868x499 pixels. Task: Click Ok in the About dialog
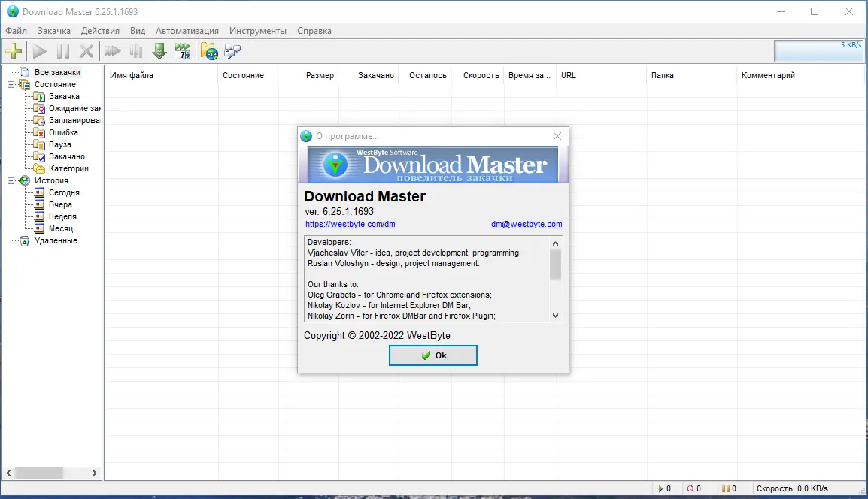pyautogui.click(x=433, y=355)
